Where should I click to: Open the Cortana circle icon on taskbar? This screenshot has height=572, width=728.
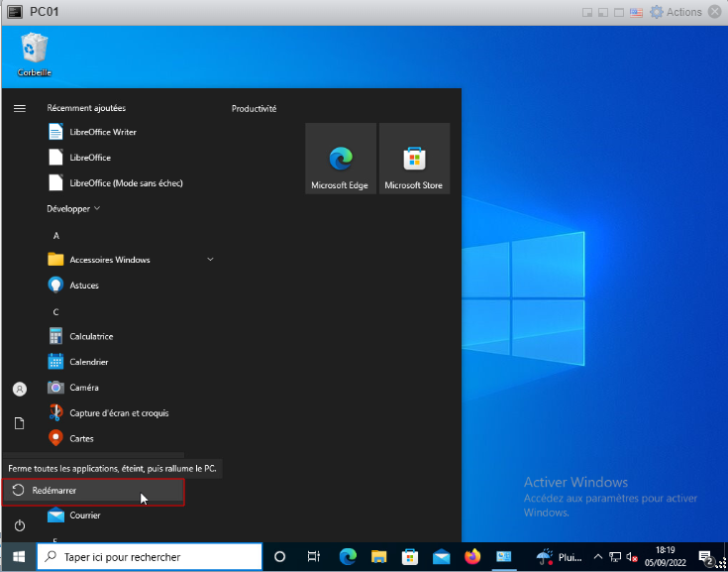[279, 557]
